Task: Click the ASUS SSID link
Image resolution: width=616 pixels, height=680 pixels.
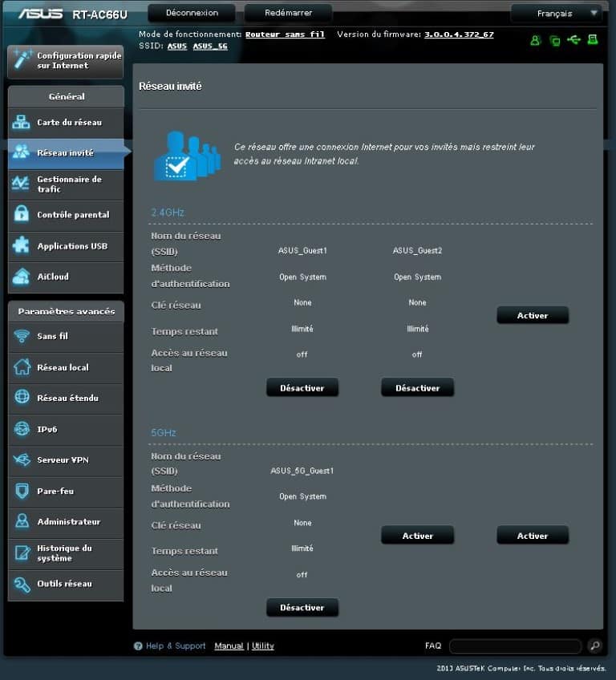Action: [x=177, y=47]
